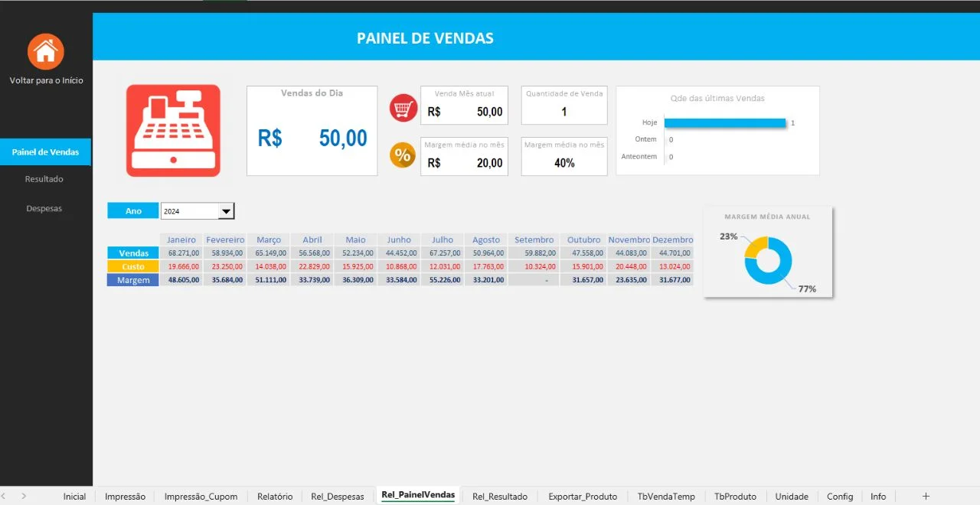Select the blue Hoje bar in últimas Vendas
Screen dimensions: 980x505
tap(724, 122)
